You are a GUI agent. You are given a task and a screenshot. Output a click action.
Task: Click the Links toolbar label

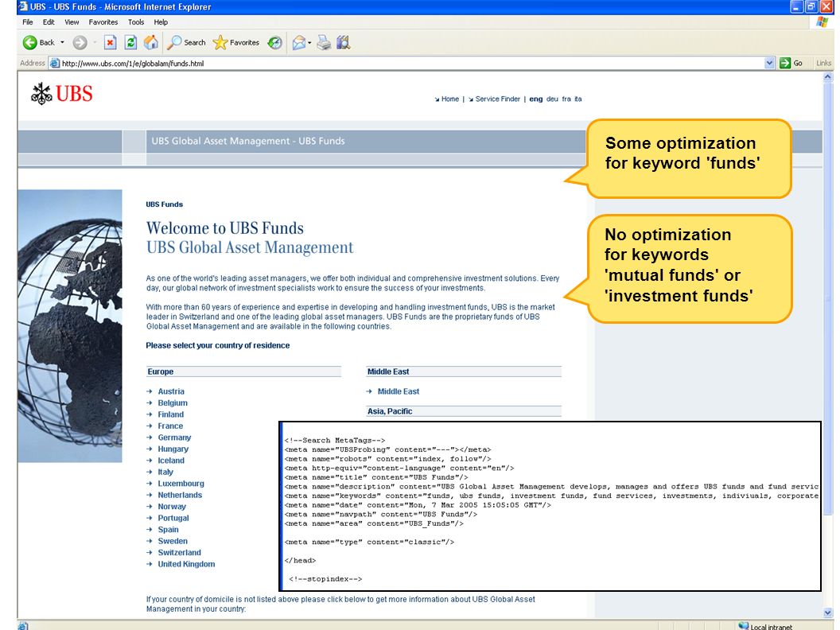(823, 63)
